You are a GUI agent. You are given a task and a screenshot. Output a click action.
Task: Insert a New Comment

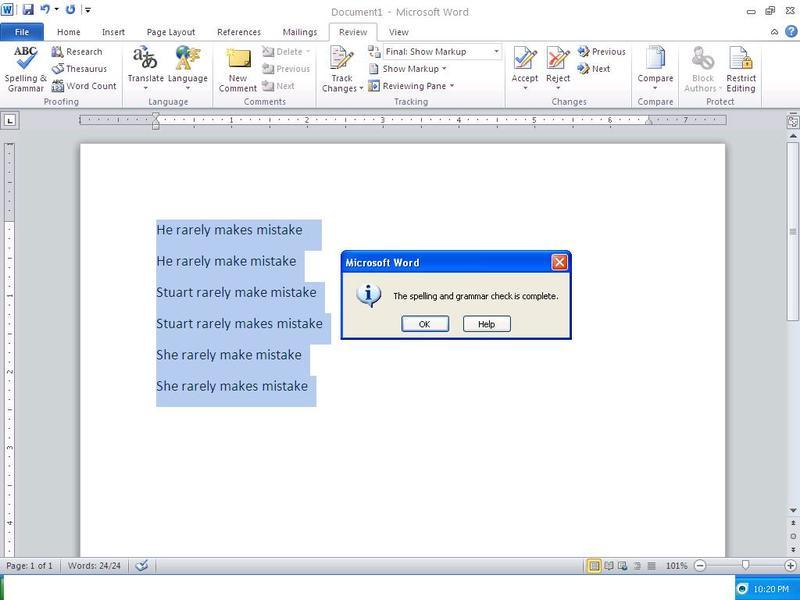click(238, 69)
